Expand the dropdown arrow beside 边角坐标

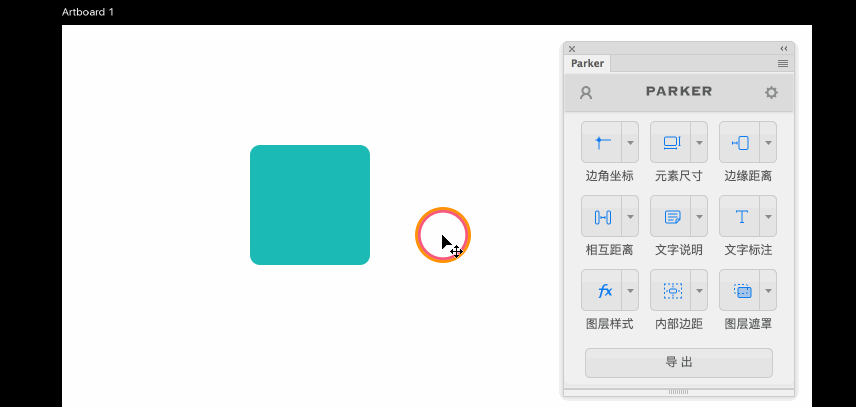click(630, 142)
